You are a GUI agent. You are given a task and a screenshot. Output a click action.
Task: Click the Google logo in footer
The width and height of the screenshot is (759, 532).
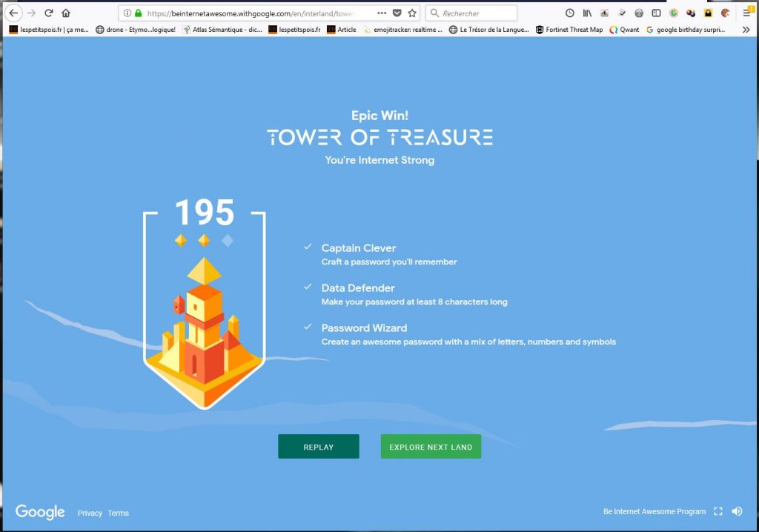(40, 512)
